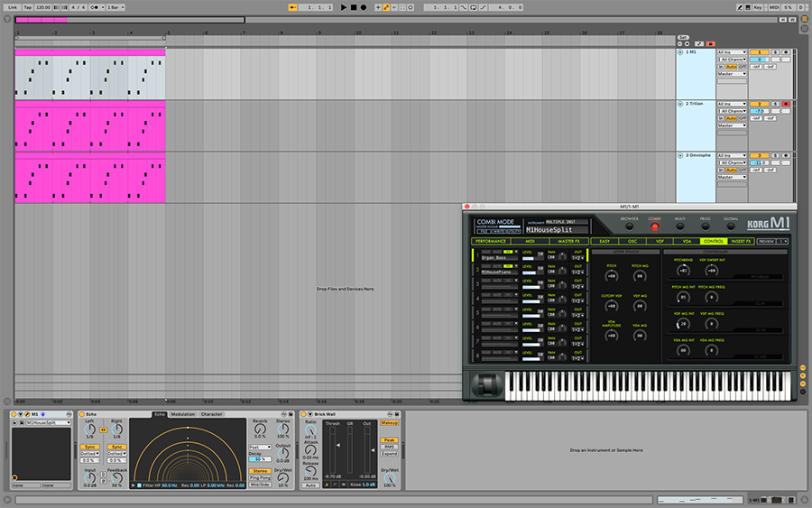Toggle M1 device activator on/off
This screenshot has height=508, width=812.
point(14,414)
